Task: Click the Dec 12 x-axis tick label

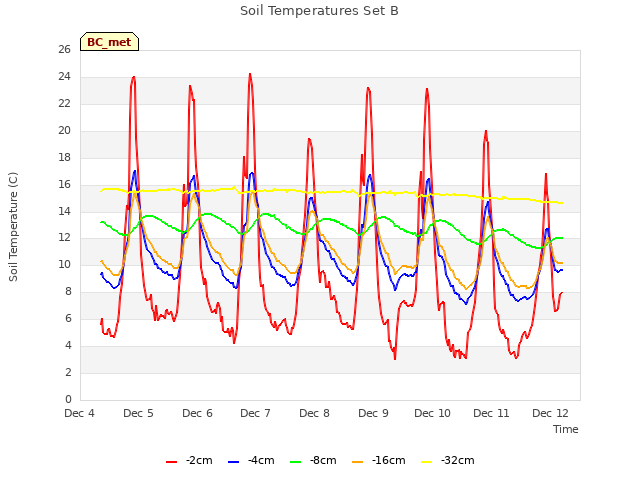Action: pyautogui.click(x=550, y=413)
